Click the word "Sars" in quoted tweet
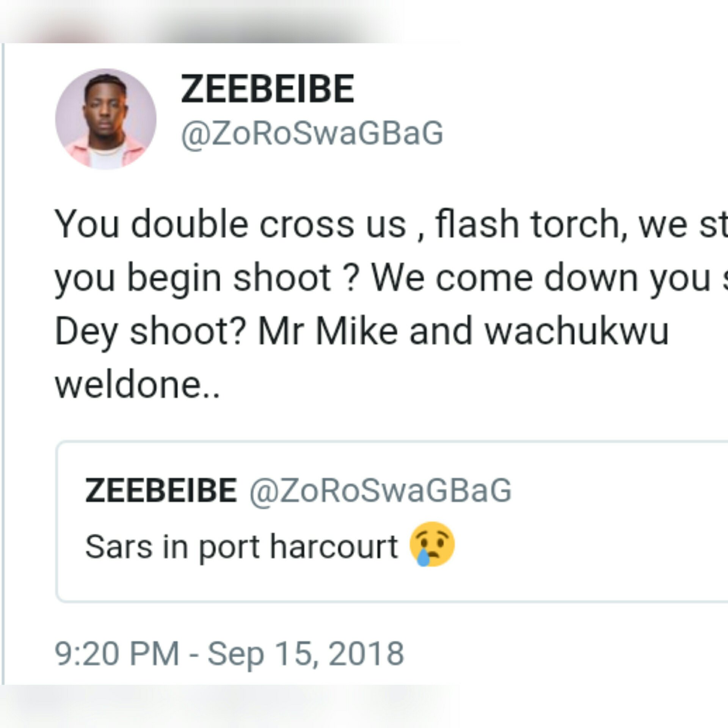728x728 pixels. [x=119, y=547]
